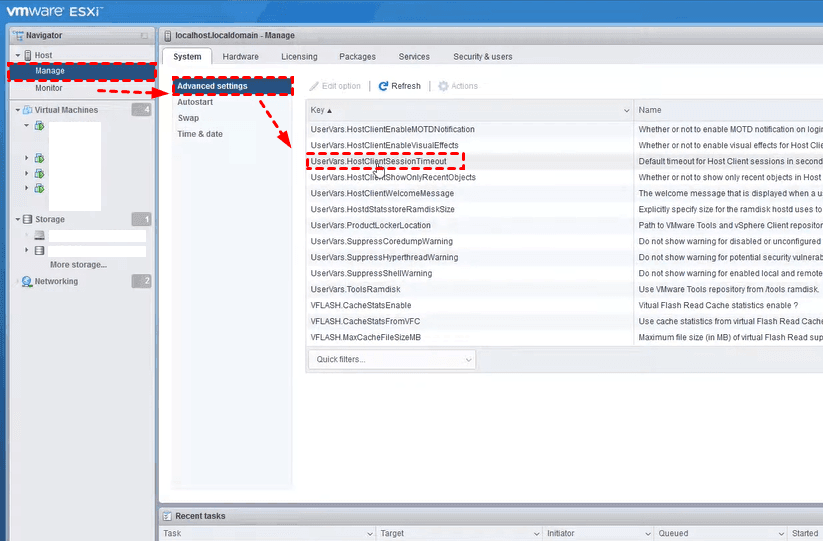Select Time & date in System menu
Viewport: 823px width, 541px height.
coord(232,134)
